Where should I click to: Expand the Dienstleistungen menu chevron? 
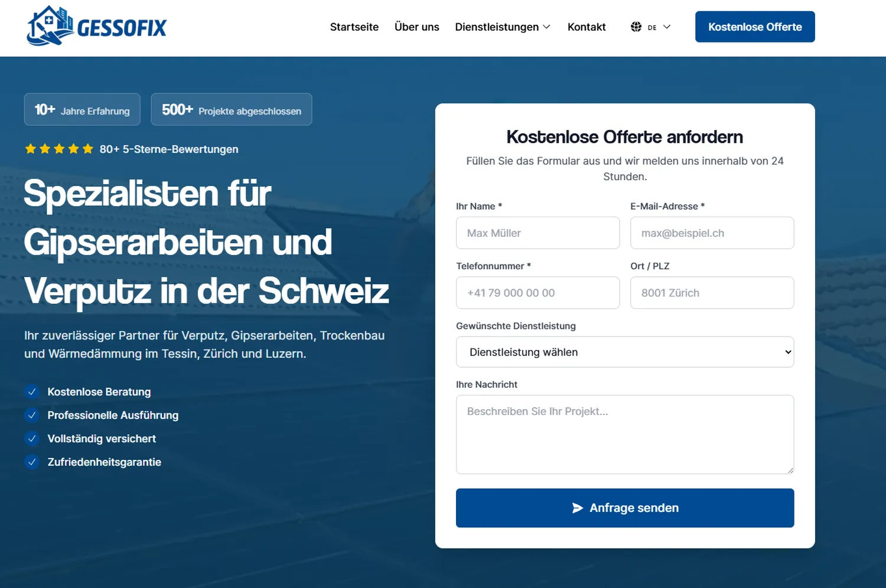546,27
